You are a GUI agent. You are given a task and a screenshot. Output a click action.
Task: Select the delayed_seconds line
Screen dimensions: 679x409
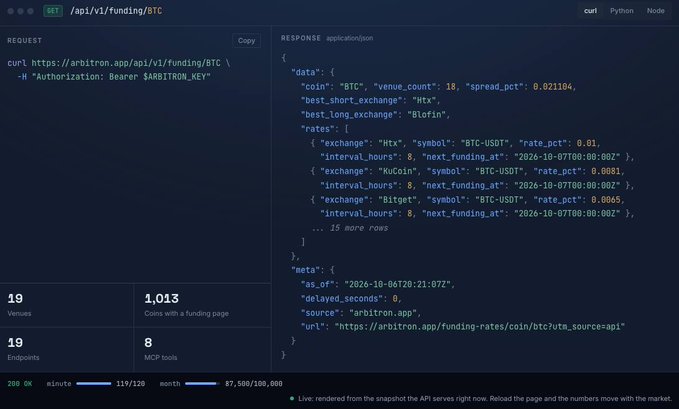[351, 299]
